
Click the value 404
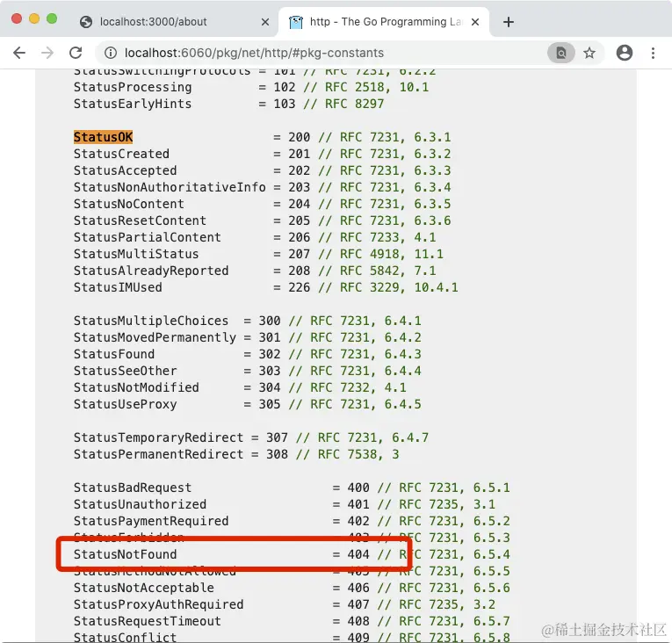click(x=358, y=555)
